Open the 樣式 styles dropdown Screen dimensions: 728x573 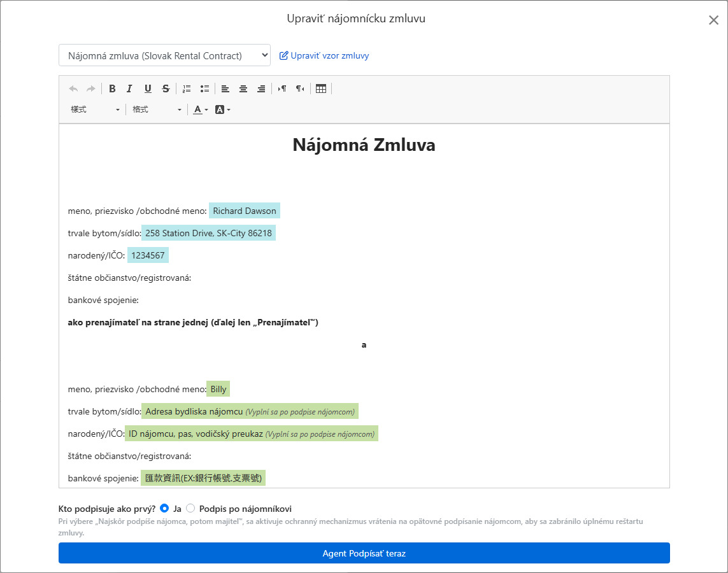tap(95, 110)
